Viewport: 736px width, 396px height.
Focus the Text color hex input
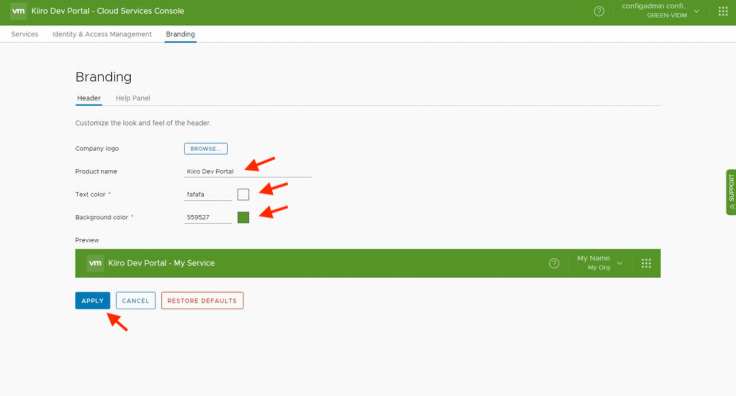(207, 194)
